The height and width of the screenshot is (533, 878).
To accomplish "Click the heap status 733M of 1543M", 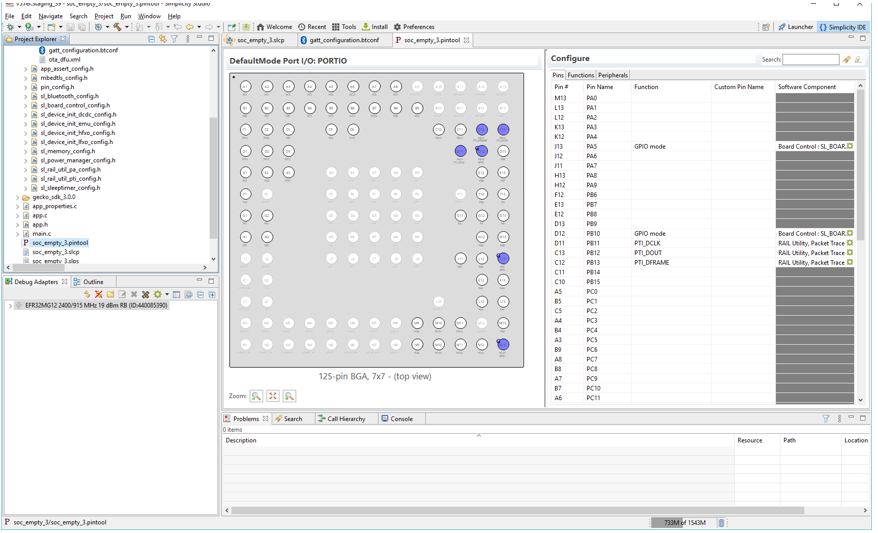I will point(683,523).
